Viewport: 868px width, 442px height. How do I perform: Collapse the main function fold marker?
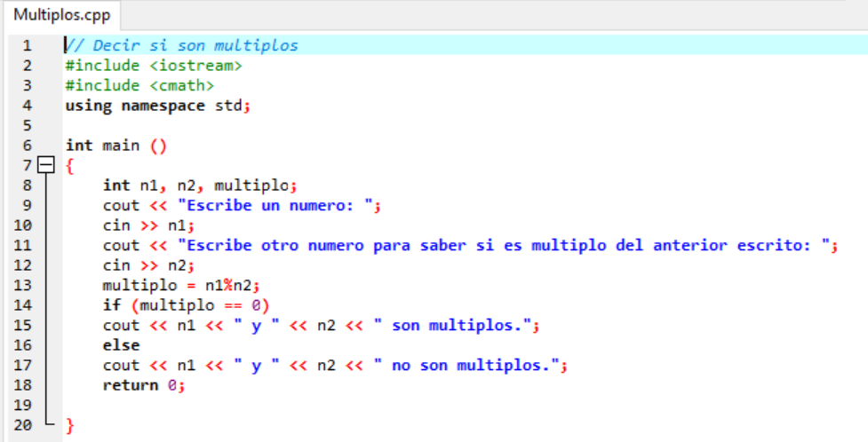pyautogui.click(x=46, y=165)
